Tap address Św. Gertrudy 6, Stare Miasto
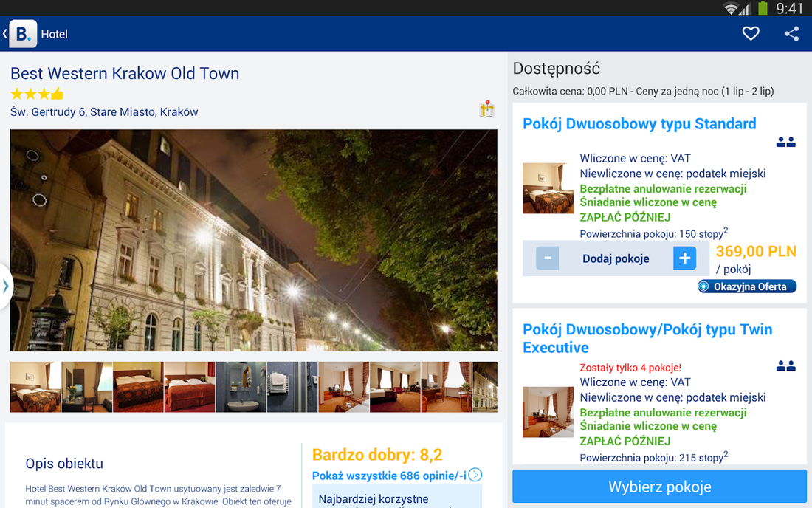 [104, 111]
